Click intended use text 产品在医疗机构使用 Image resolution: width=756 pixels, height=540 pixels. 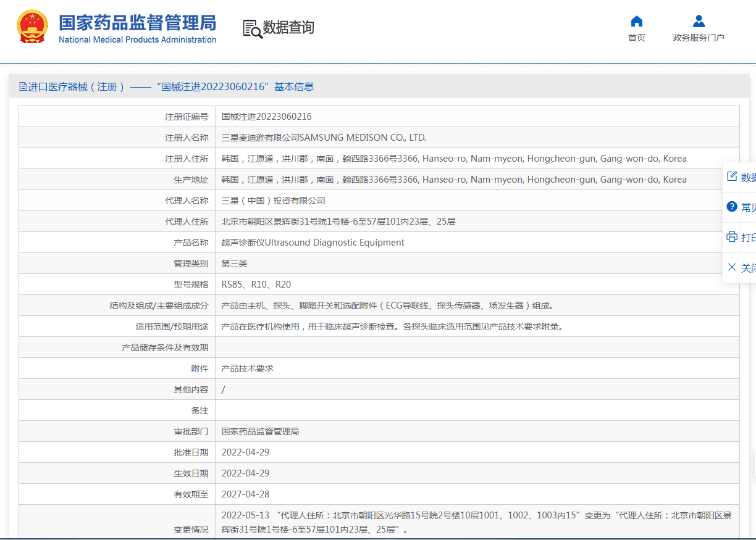coord(393,326)
